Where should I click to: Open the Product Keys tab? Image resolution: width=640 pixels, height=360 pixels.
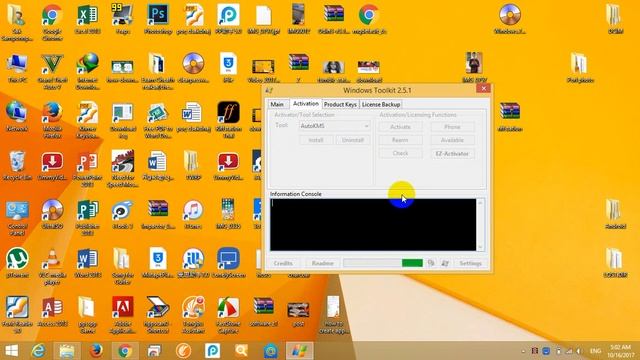(340, 104)
